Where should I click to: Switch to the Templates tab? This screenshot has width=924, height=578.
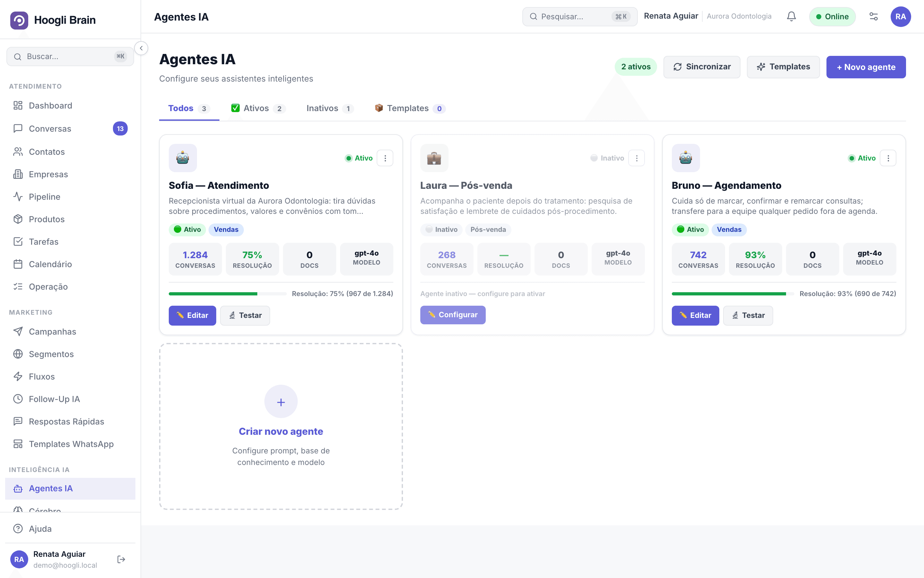(410, 109)
